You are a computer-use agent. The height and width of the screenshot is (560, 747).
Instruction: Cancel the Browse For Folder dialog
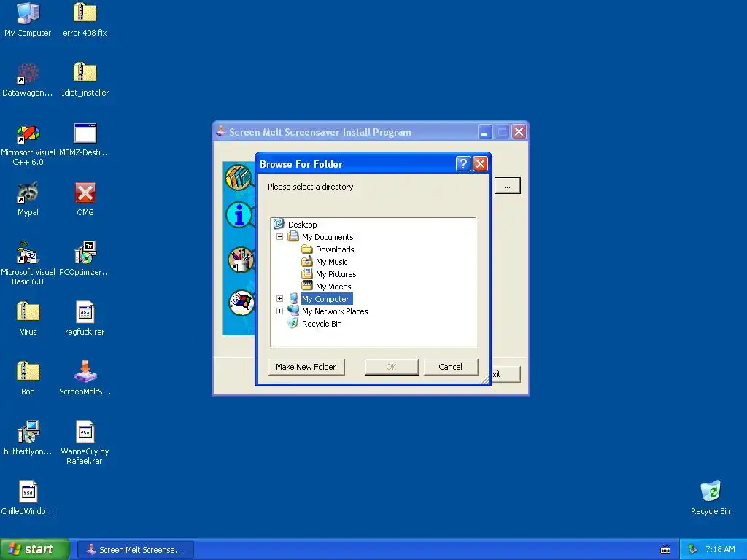(450, 367)
